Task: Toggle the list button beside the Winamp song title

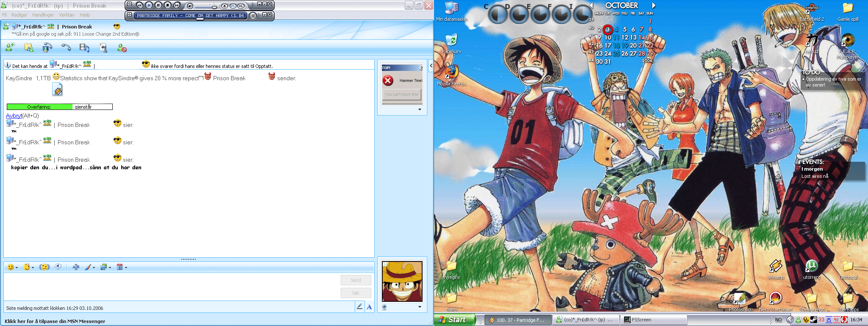Action: (x=253, y=16)
